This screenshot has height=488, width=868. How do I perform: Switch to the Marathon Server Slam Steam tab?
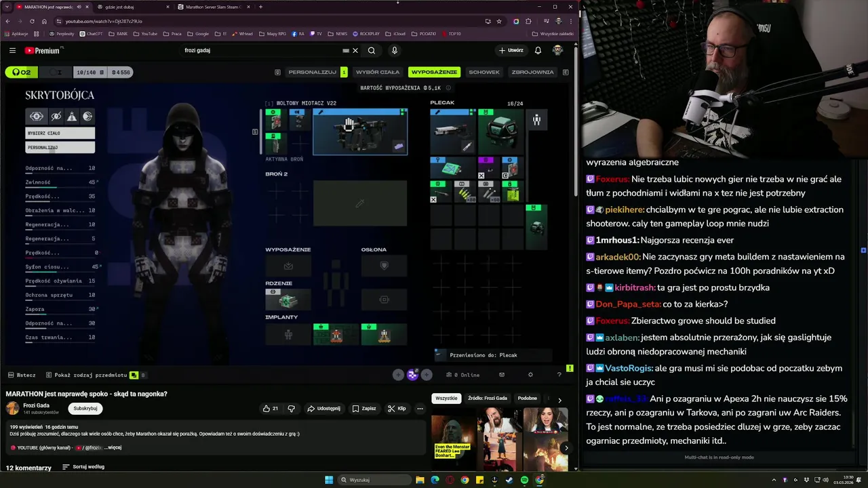coord(213,7)
